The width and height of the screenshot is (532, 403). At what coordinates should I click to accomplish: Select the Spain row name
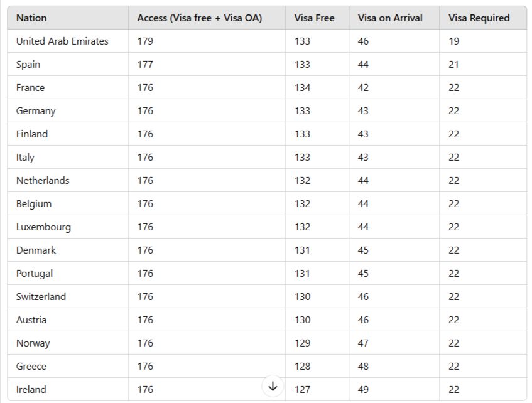(28, 65)
